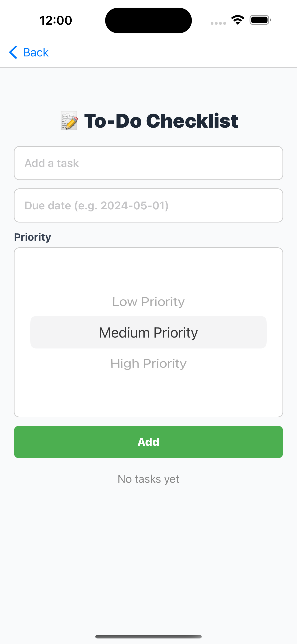This screenshot has height=644, width=297.
Task: Tap the blue back chevron icon
Action: coord(13,52)
